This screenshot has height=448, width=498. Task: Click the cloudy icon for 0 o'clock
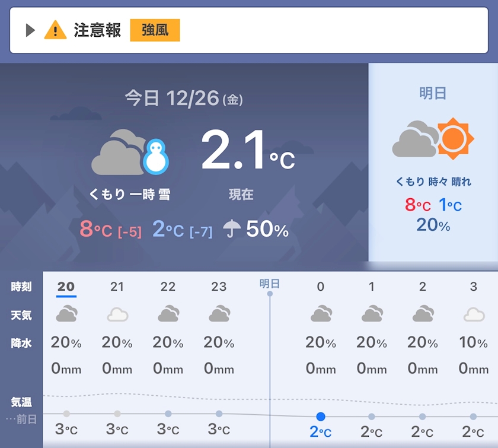(x=321, y=314)
